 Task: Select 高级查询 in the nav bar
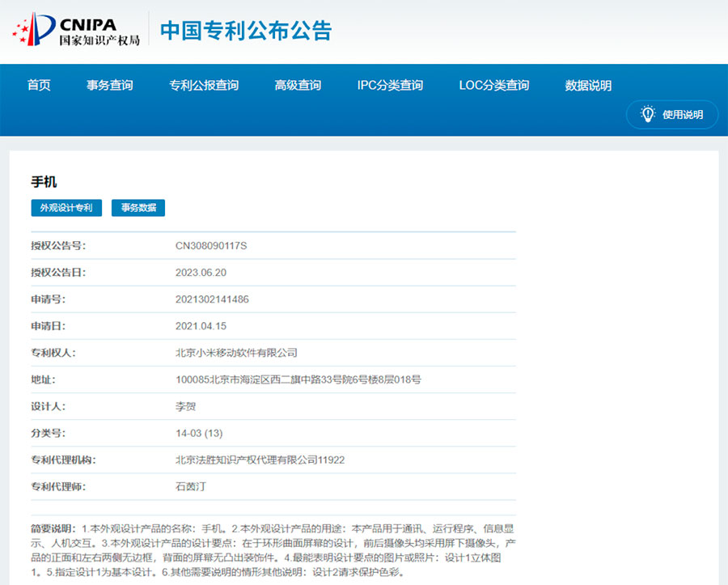click(x=298, y=85)
